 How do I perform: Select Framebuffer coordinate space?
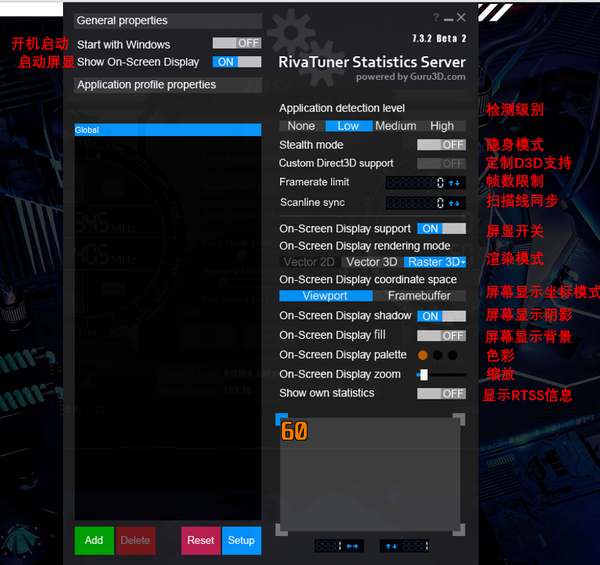pyautogui.click(x=419, y=296)
